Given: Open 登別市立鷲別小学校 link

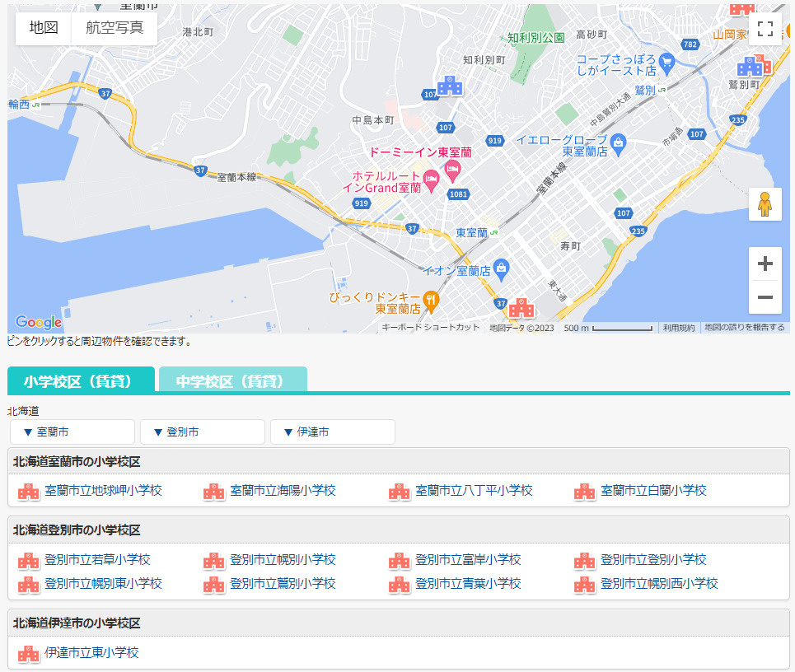Looking at the screenshot, I should (x=283, y=583).
